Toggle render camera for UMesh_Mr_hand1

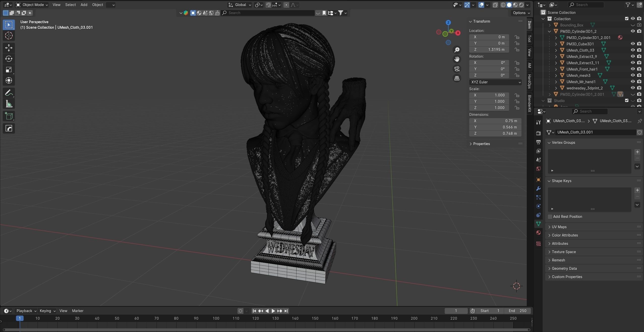pyautogui.click(x=639, y=82)
